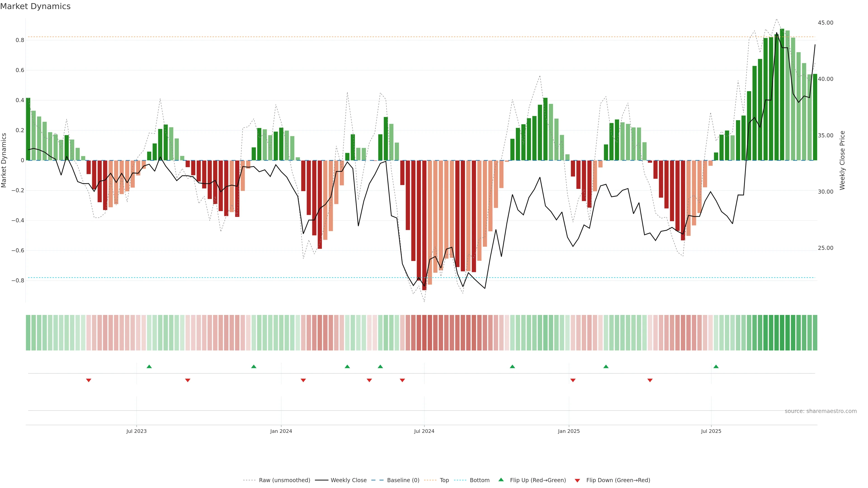
Task: Click the 45.00 price axis tick label
Action: (825, 23)
